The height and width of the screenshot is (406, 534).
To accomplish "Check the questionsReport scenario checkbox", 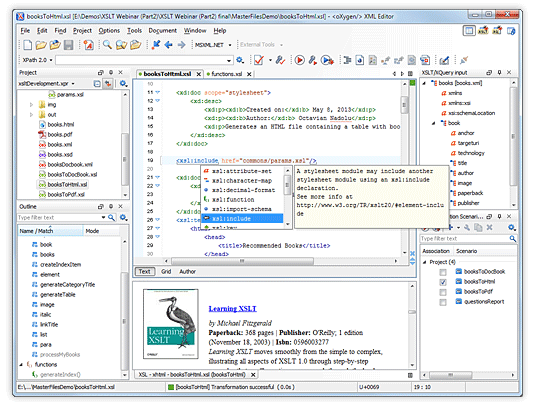I will coord(443,302).
